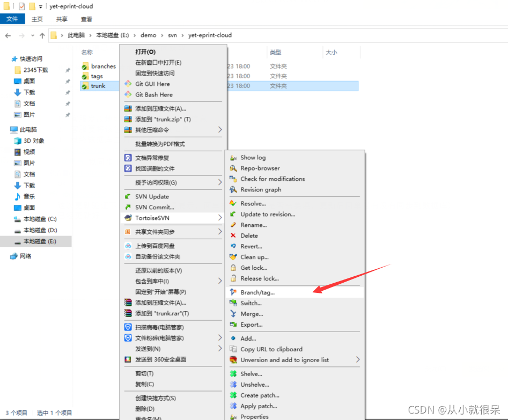Open 本地磁盘 (C:) in the sidebar

point(40,219)
